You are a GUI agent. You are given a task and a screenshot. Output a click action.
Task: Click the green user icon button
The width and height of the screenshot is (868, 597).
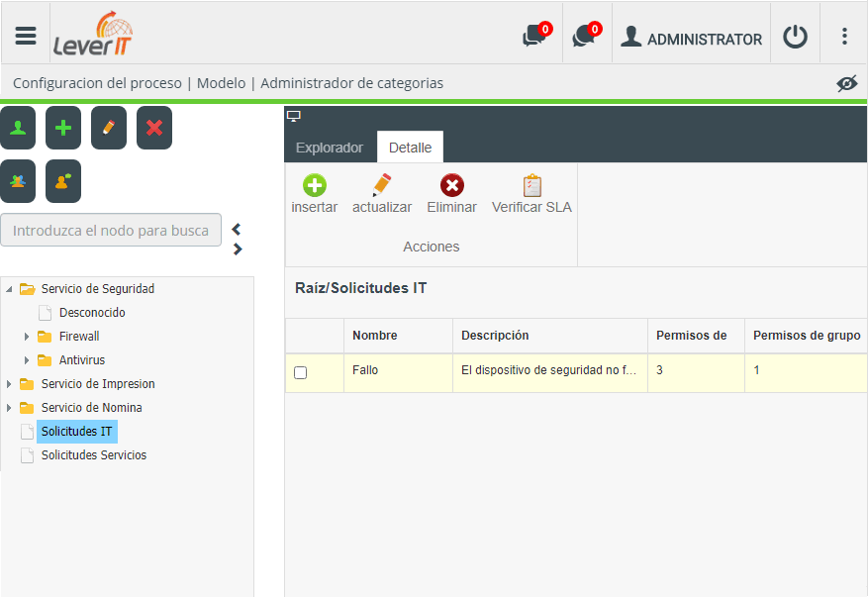coord(18,128)
